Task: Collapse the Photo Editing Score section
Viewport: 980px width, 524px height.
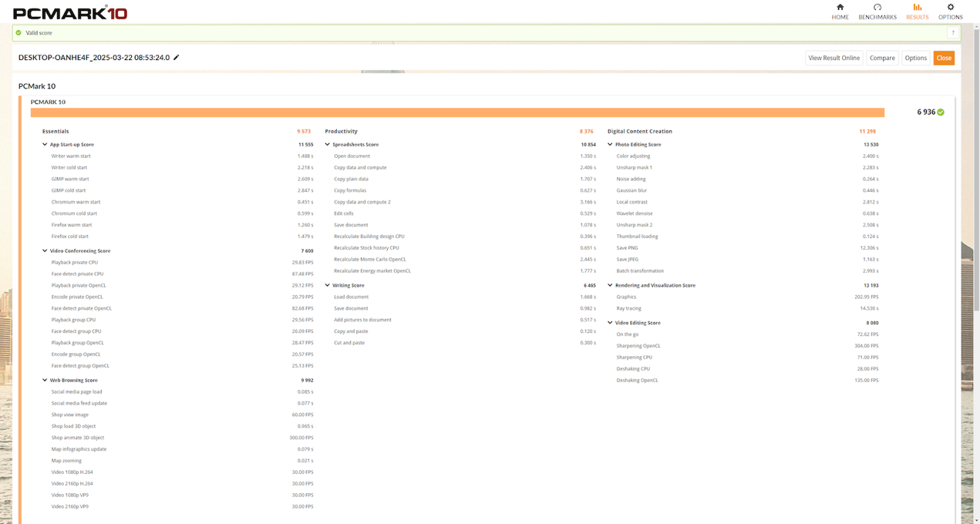Action: point(611,144)
